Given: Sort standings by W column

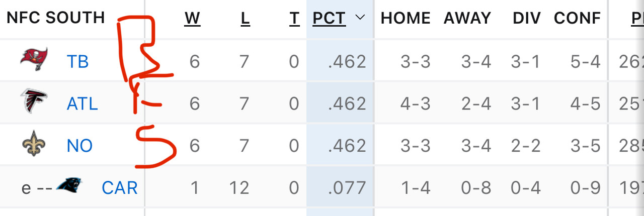Looking at the screenshot, I should (192, 19).
